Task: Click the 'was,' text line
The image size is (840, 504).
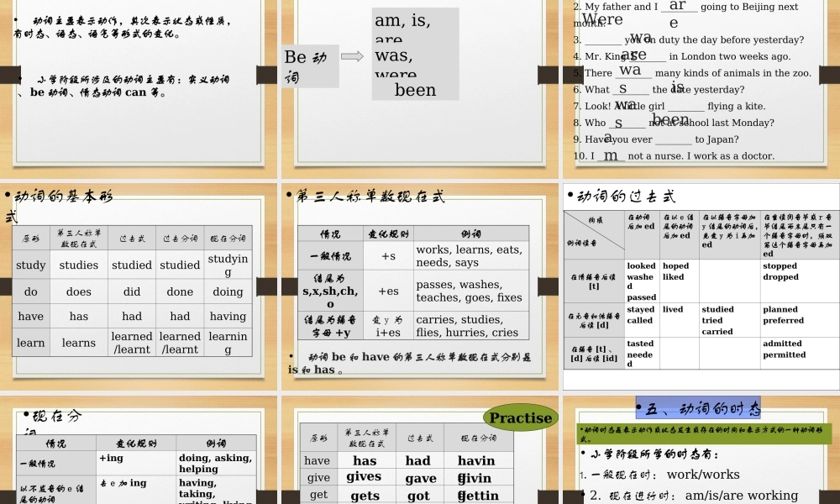Action: pos(394,55)
